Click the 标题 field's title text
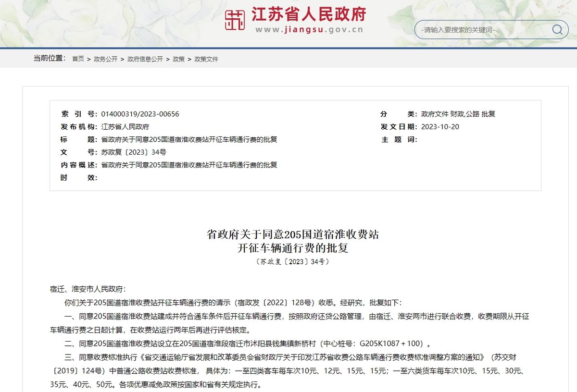This screenshot has height=392, width=577. click(189, 139)
